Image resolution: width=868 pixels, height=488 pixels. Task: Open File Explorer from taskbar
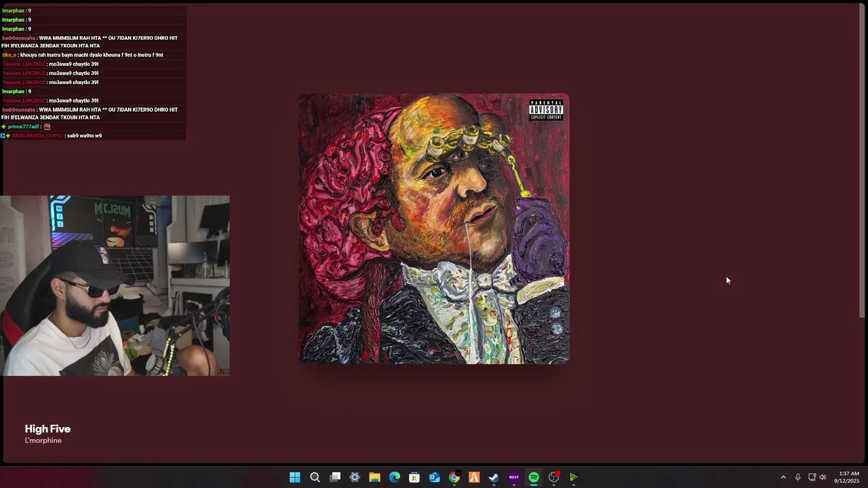point(374,477)
